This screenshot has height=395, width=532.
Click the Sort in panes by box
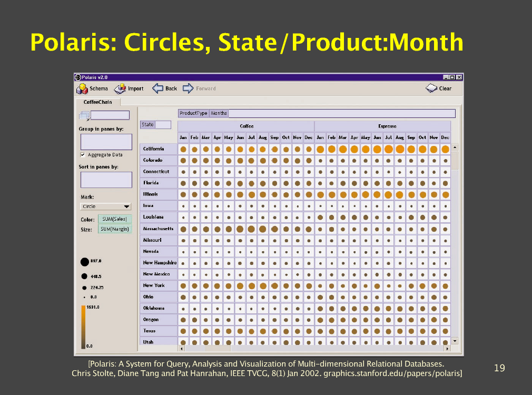106,180
